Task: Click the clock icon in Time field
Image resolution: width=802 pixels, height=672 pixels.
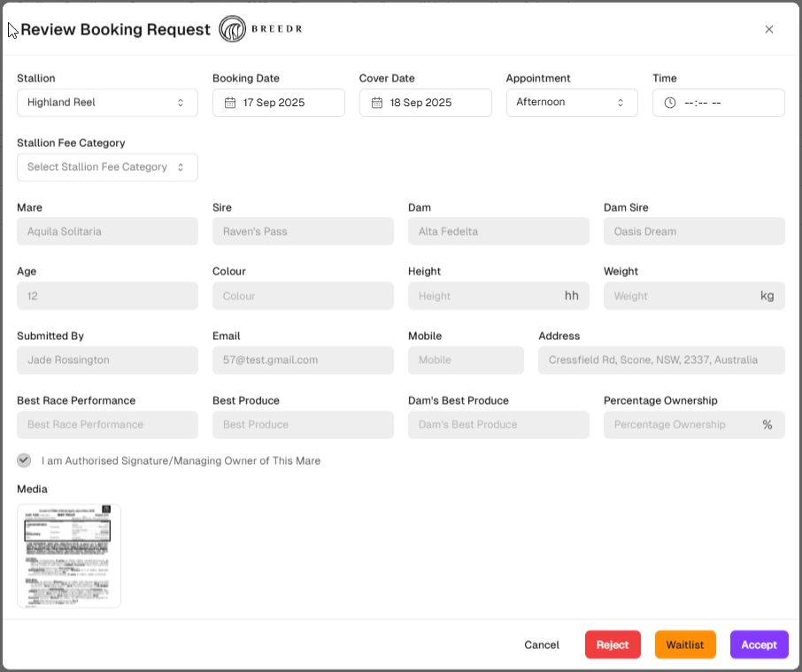Action: (x=670, y=103)
